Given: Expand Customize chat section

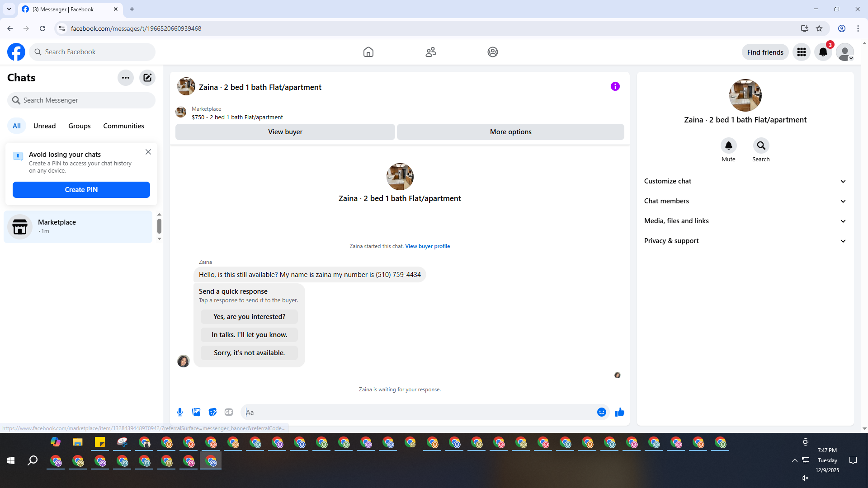Looking at the screenshot, I should pyautogui.click(x=745, y=181).
